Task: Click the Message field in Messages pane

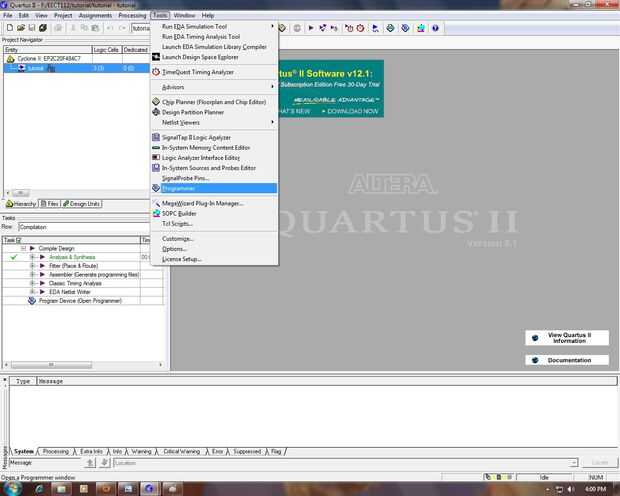Action: pyautogui.click(x=45, y=462)
